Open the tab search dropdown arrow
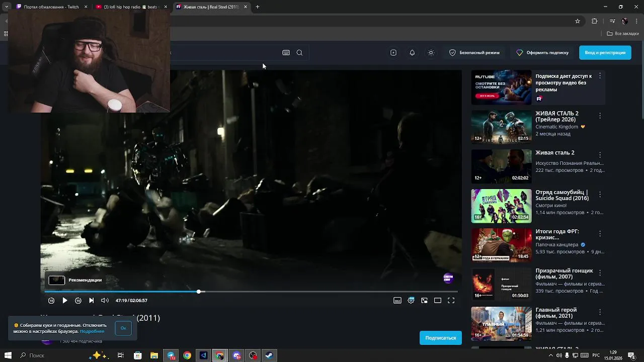This screenshot has width=644, height=362. 6,7
